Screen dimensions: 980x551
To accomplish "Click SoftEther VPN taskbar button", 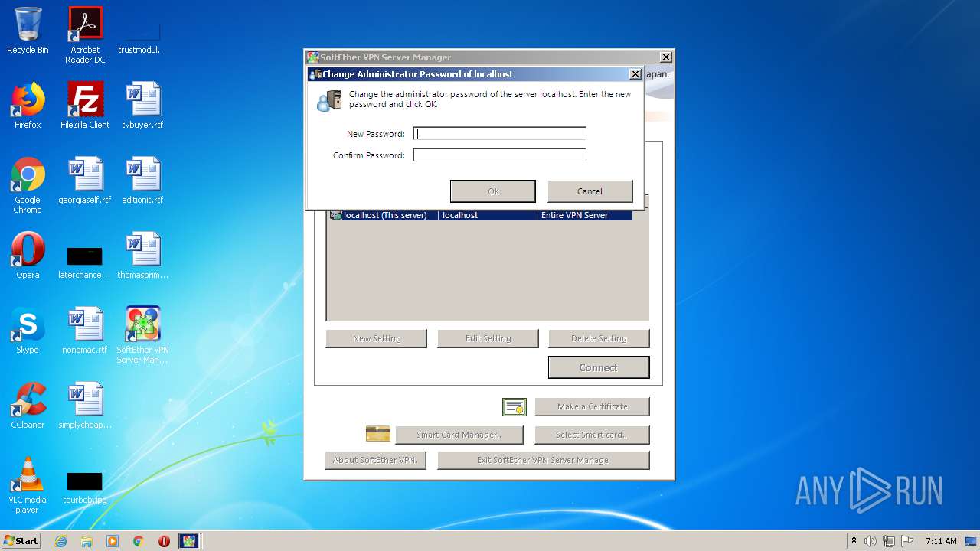I will [x=188, y=541].
